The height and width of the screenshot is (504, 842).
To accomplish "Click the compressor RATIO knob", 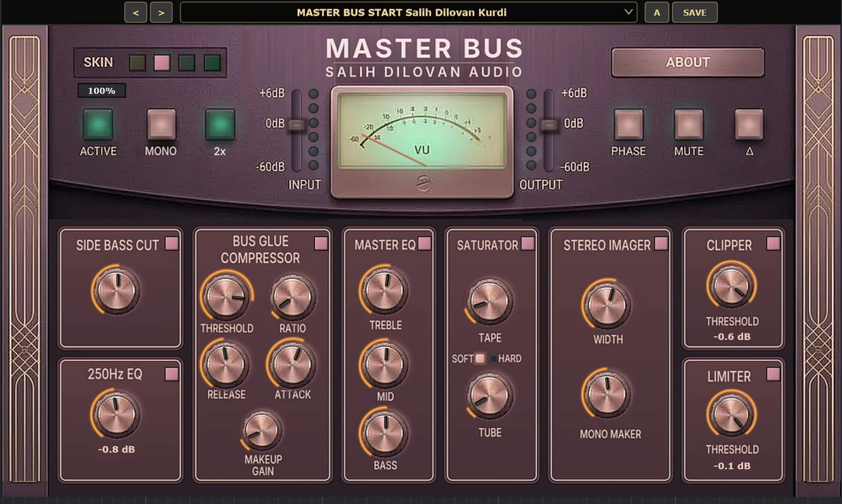I will point(292,298).
